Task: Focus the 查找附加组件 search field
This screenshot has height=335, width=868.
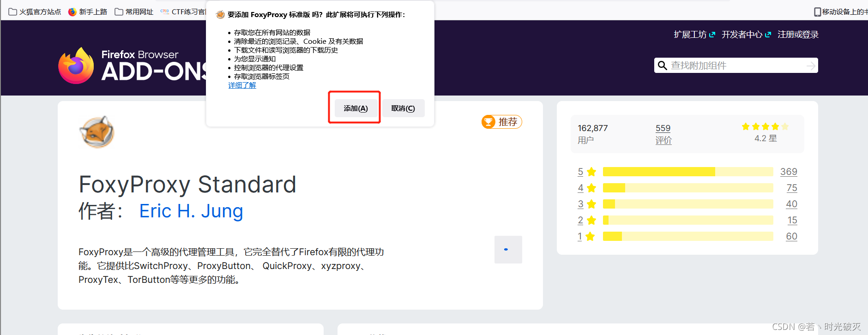Action: coord(736,66)
